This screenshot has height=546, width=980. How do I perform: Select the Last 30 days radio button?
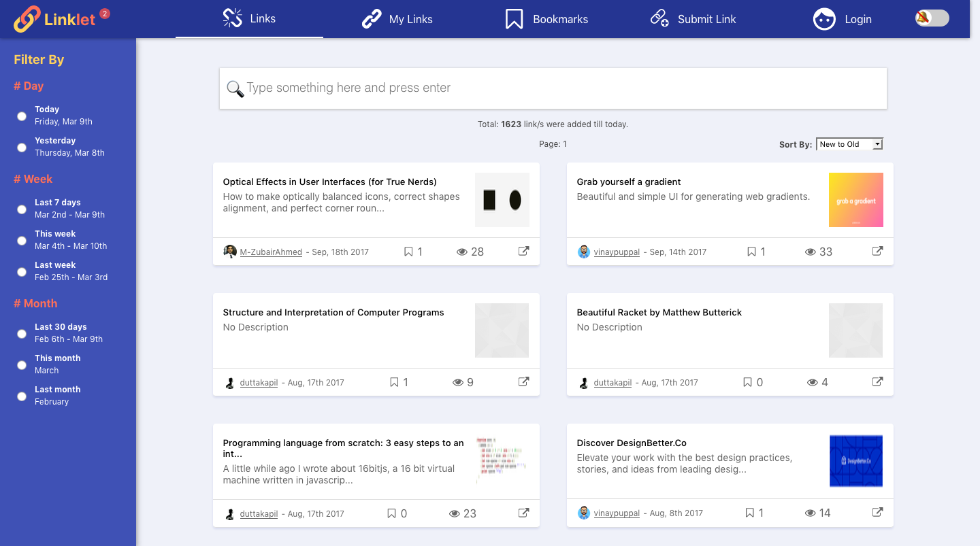[22, 333]
